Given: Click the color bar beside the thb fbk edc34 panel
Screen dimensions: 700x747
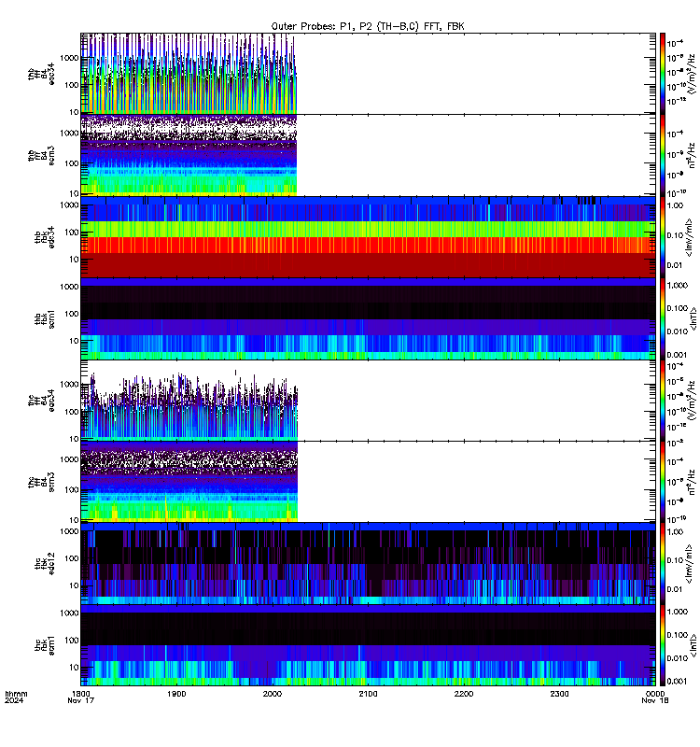Looking at the screenshot, I should coord(663,237).
